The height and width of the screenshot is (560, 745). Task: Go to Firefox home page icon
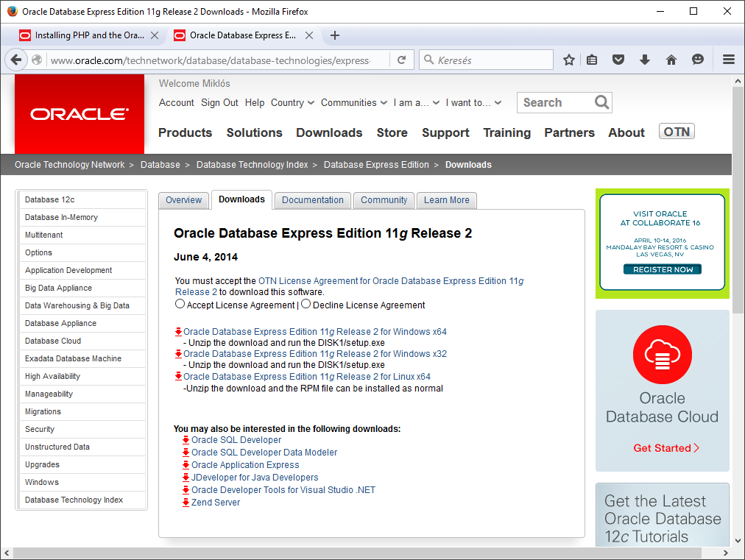tap(671, 60)
